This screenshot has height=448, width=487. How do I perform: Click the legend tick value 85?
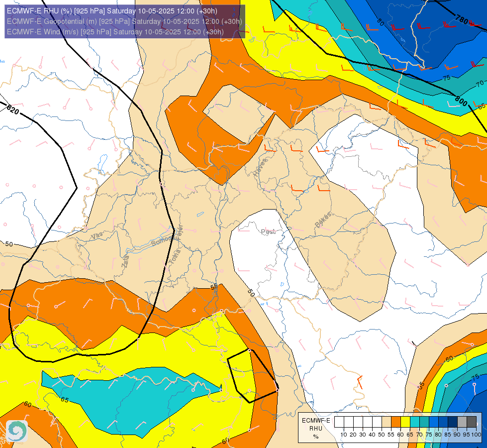click(448, 435)
